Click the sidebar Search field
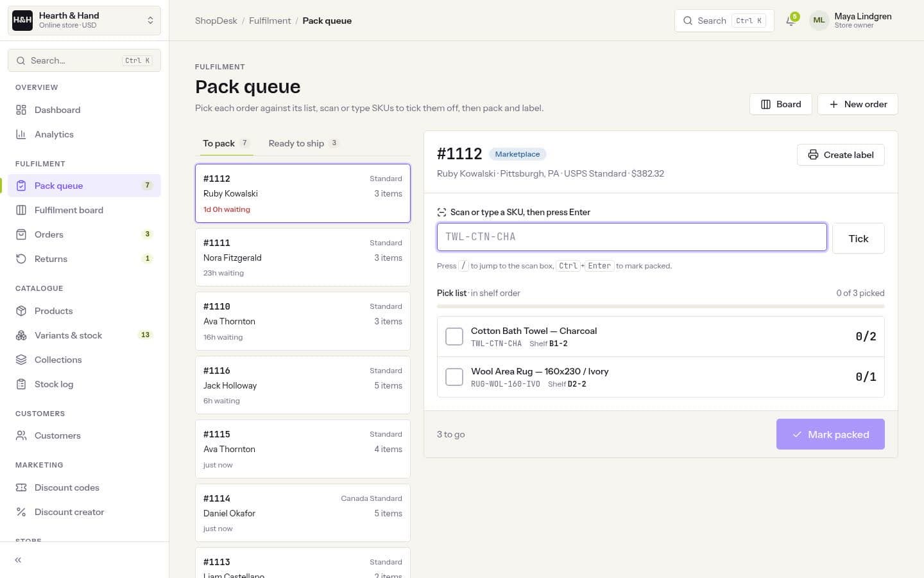Screen dimensions: 924x578 click(x=84, y=60)
